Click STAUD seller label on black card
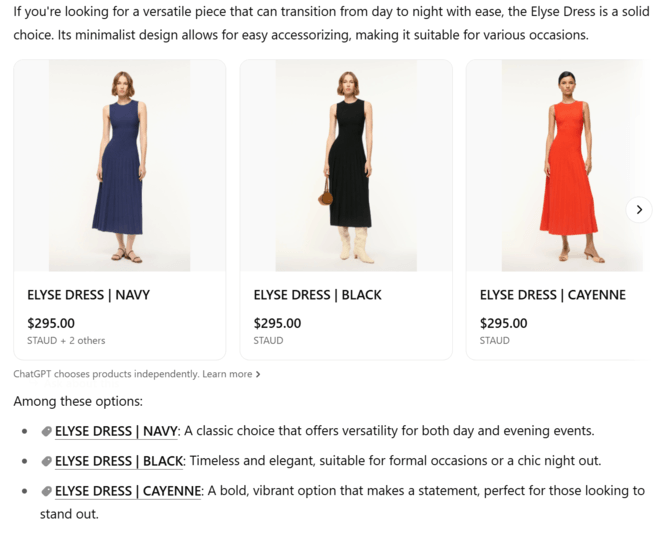The image size is (672, 533). point(268,341)
